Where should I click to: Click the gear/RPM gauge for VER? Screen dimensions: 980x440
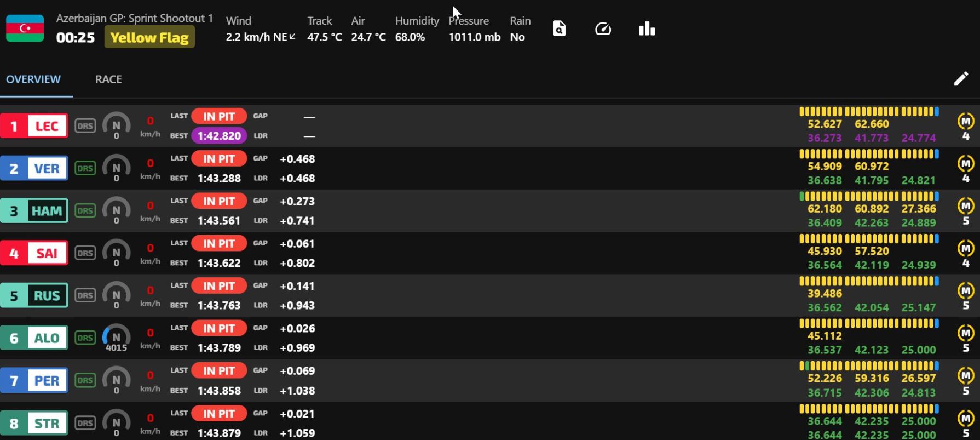tap(116, 168)
